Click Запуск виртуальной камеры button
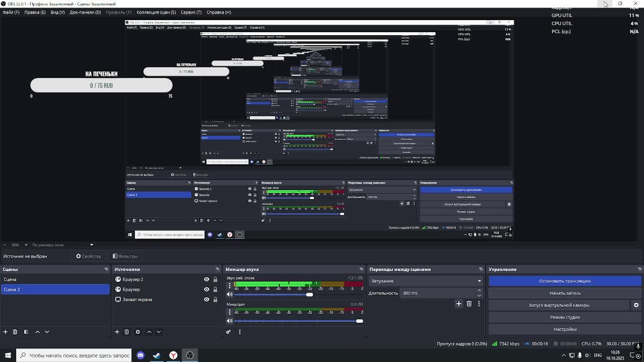Screen dimensions: 644x362 click(559, 305)
